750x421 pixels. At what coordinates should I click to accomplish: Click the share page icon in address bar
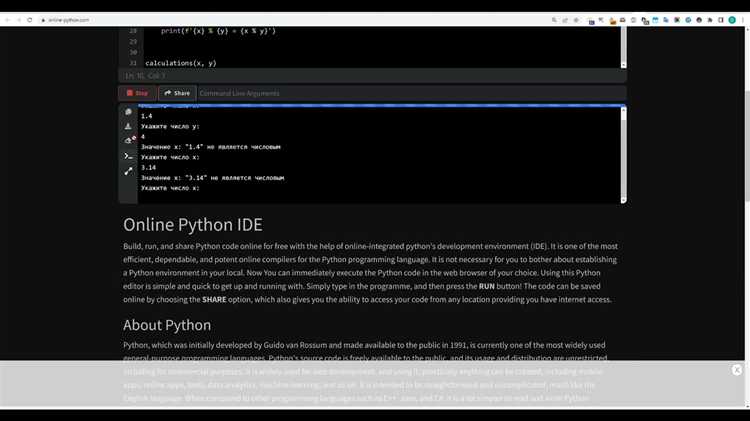pyautogui.click(x=565, y=20)
